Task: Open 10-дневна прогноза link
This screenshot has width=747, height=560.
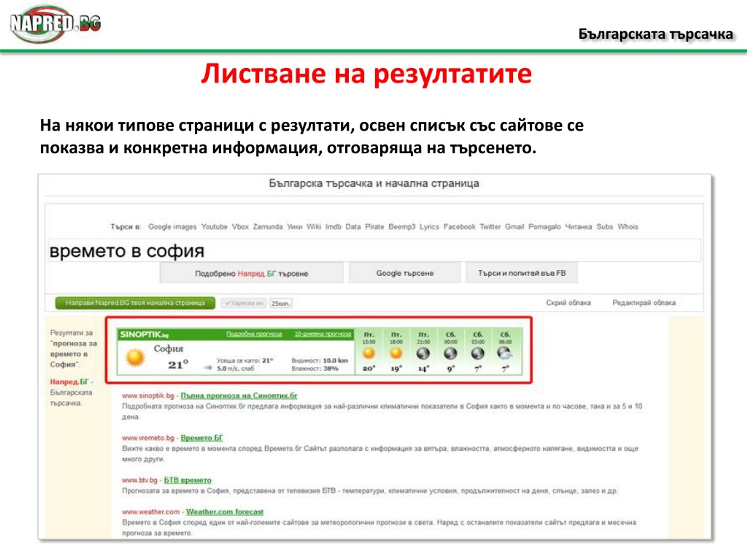Action: pyautogui.click(x=322, y=334)
